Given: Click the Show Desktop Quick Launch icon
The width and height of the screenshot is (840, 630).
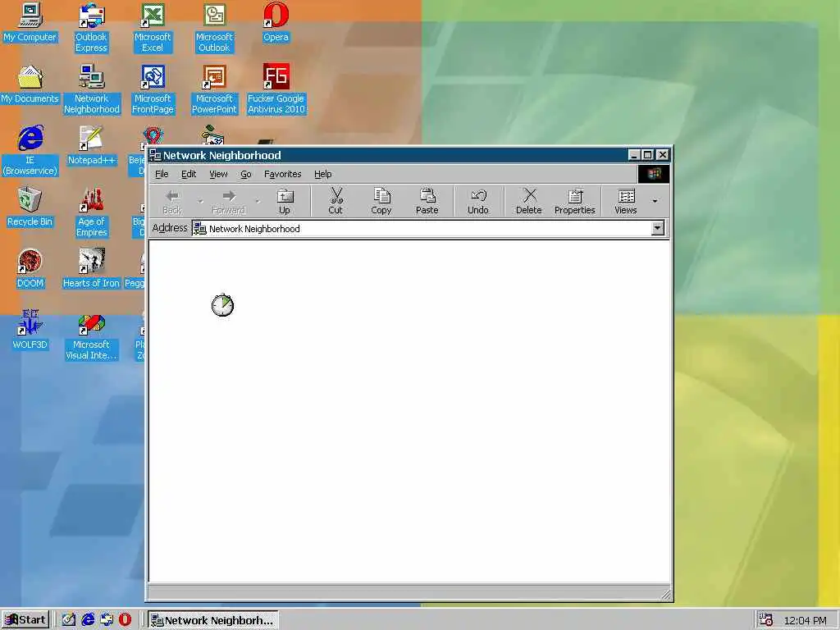Looking at the screenshot, I should [69, 620].
